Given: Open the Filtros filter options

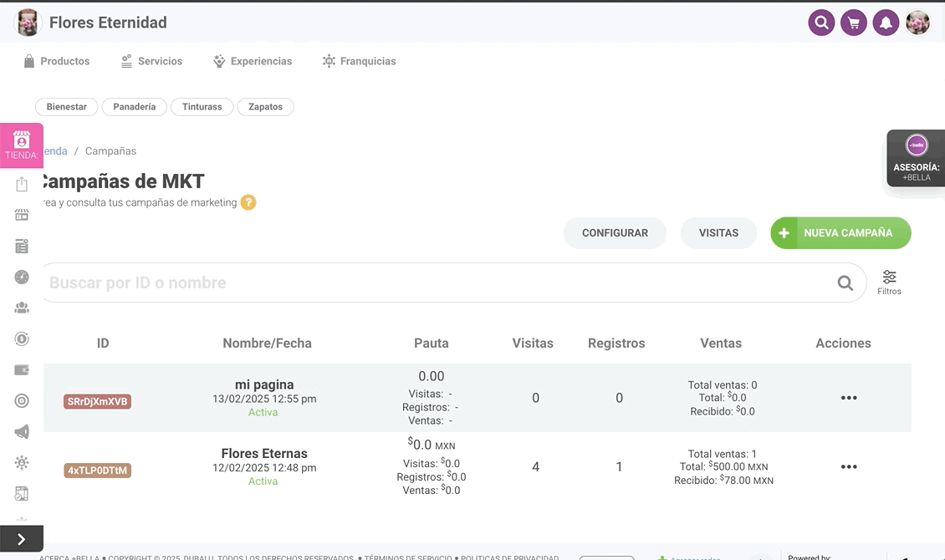Looking at the screenshot, I should [889, 283].
